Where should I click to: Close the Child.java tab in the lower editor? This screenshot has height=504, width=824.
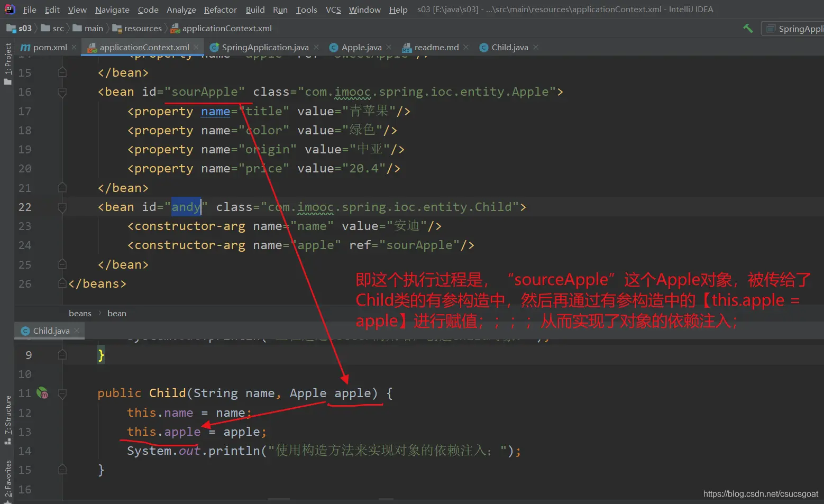(77, 331)
